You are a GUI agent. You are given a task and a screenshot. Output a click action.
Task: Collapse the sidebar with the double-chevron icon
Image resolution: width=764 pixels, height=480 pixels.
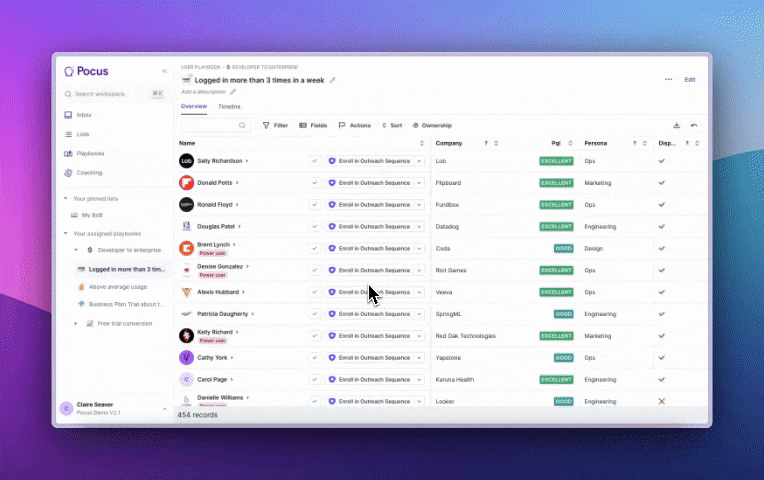(165, 71)
